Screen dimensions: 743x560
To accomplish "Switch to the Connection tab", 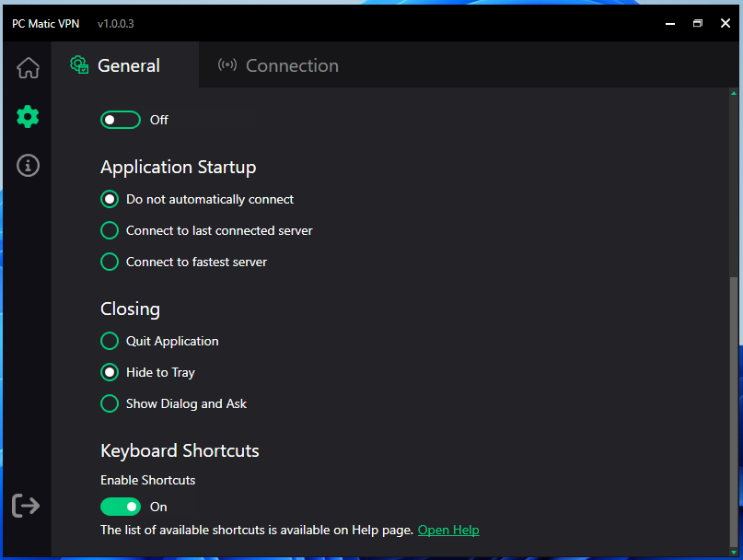I will point(278,65).
